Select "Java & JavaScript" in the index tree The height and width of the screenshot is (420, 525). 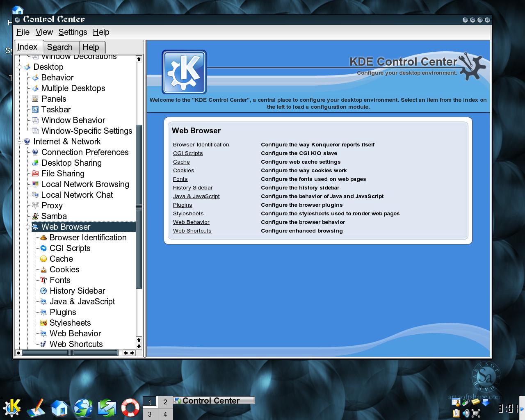click(82, 301)
